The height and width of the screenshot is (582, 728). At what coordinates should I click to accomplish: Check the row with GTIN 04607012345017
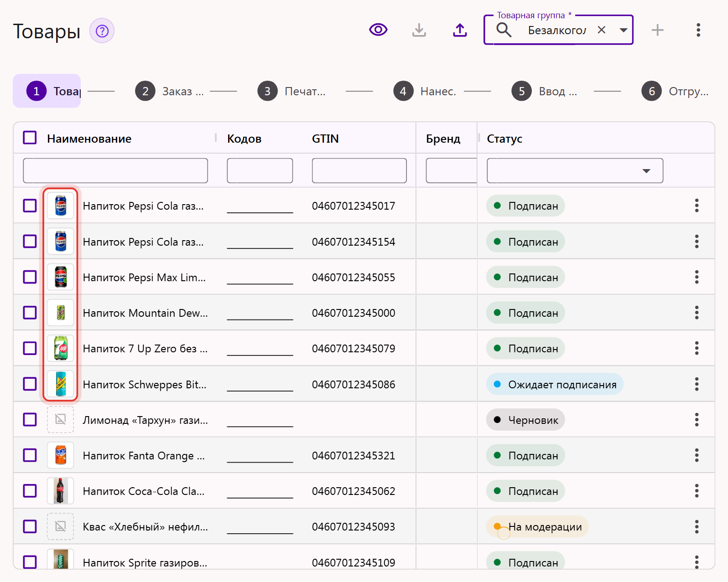pyautogui.click(x=30, y=206)
